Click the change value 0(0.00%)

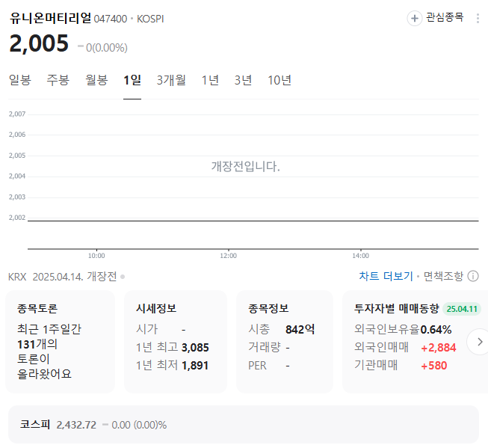click(x=107, y=48)
